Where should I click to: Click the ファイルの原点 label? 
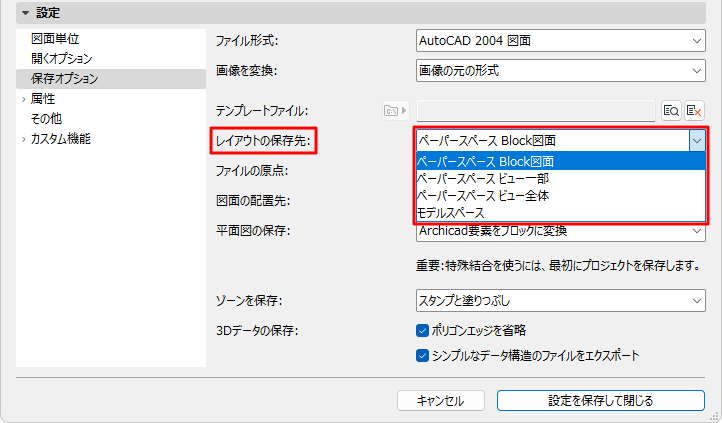tap(252, 171)
